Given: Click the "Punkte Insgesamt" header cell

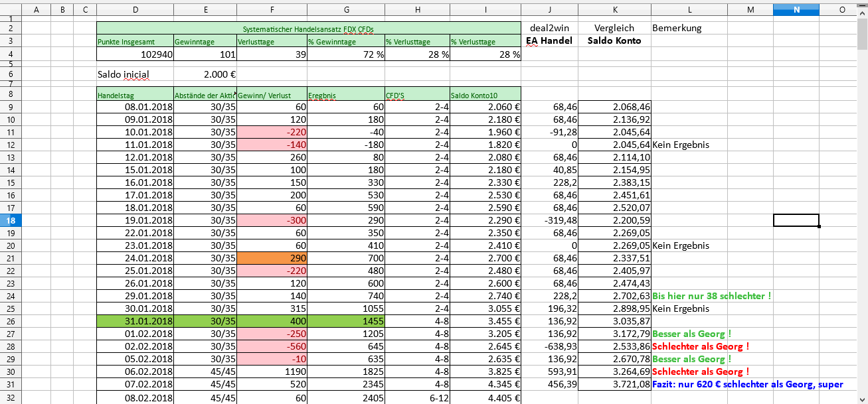Looking at the screenshot, I should click(135, 41).
